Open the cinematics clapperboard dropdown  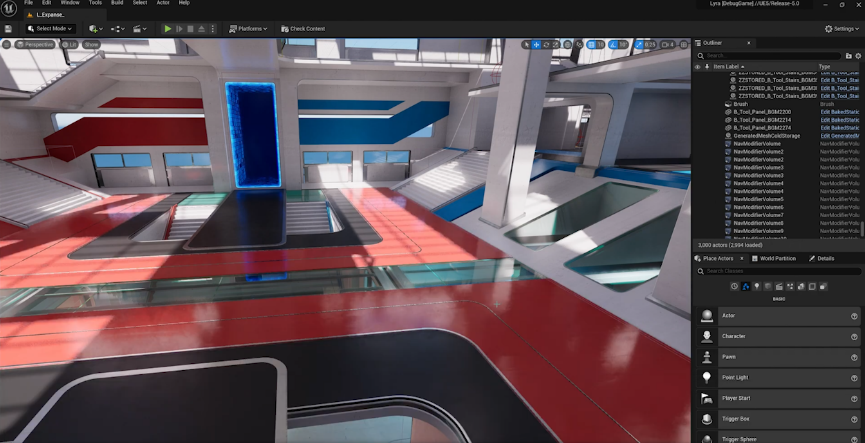tap(140, 29)
